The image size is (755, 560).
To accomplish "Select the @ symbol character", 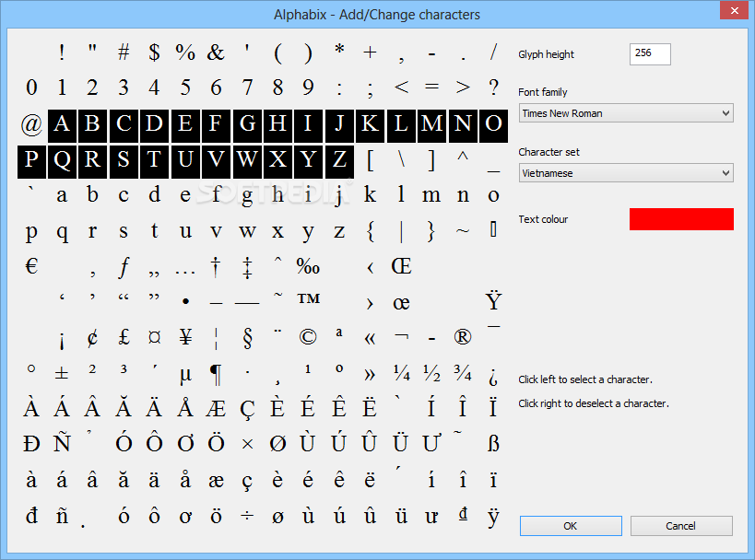I will click(x=31, y=125).
